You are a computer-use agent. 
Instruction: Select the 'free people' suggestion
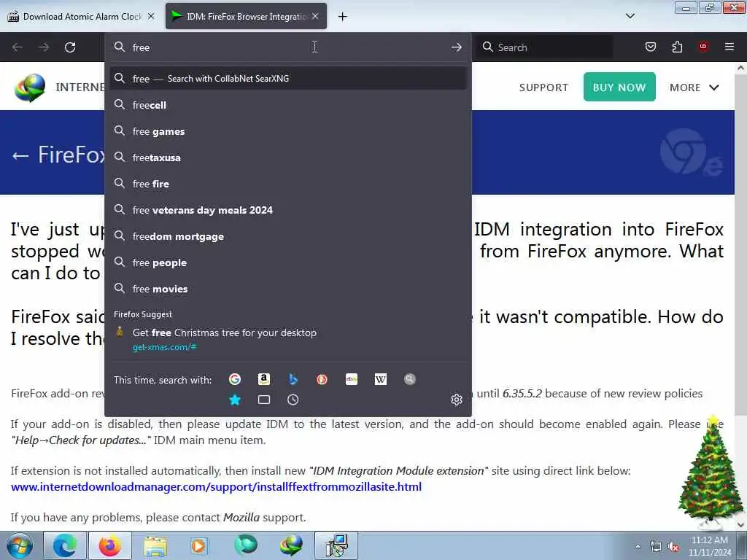coord(287,262)
